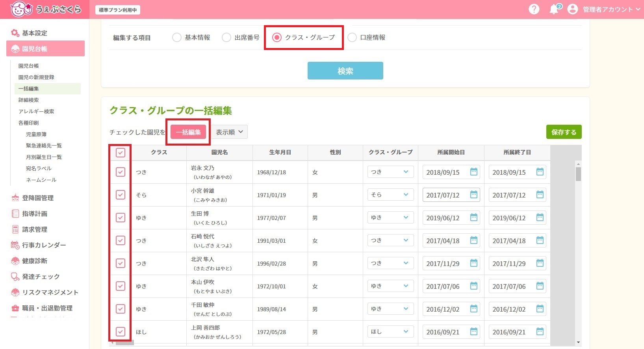644x349 pixels.
Task: Uncheck the row for 岩永 文乃
Action: click(x=121, y=172)
